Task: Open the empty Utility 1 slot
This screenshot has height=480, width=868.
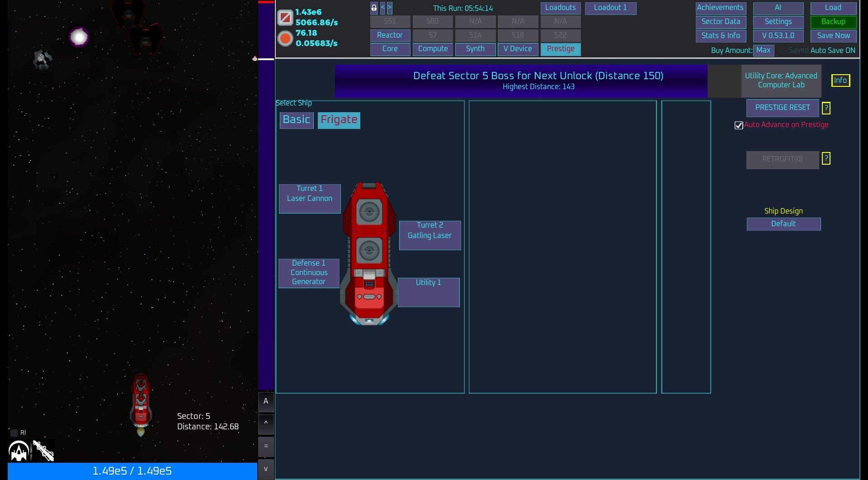Action: [429, 292]
